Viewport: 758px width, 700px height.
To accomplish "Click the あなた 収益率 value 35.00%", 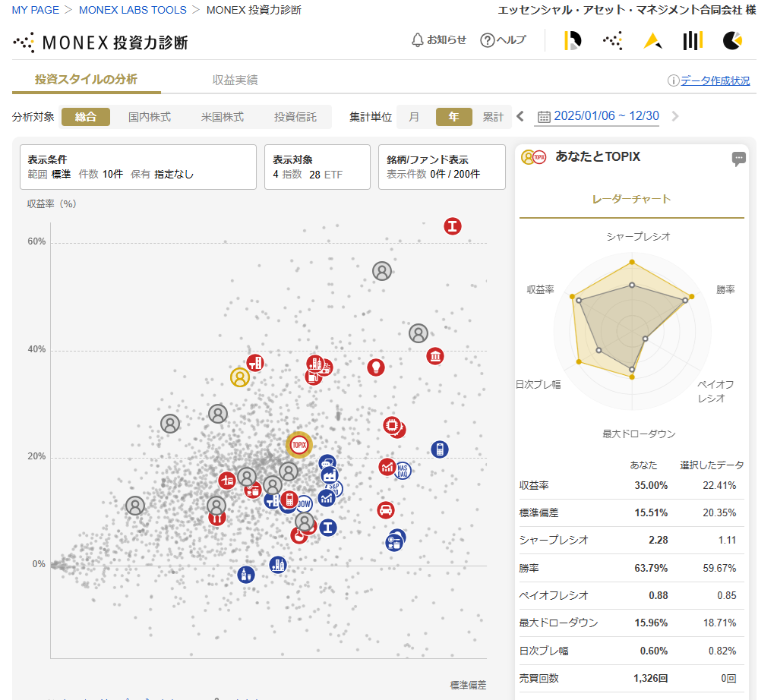I will [x=651, y=485].
